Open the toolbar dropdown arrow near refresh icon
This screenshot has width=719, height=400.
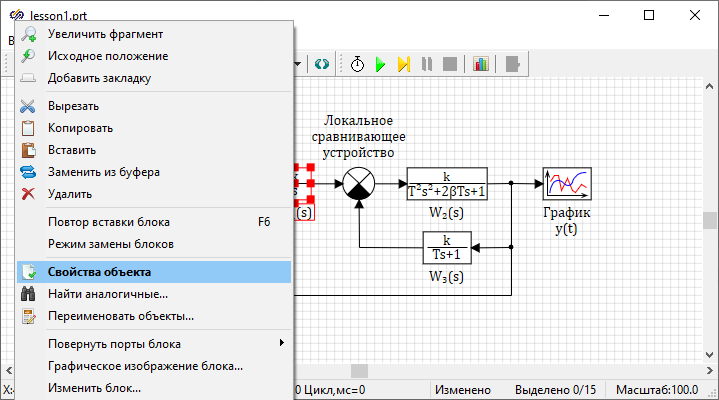click(x=299, y=64)
